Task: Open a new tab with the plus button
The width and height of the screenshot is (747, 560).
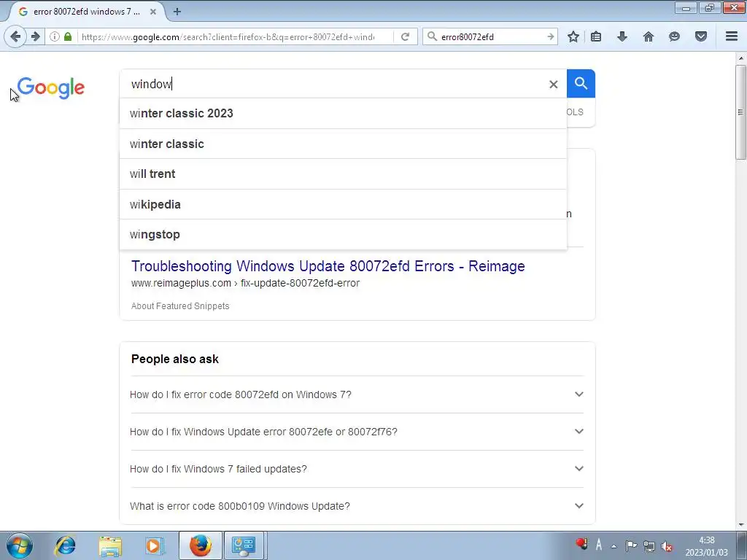Action: click(x=177, y=12)
